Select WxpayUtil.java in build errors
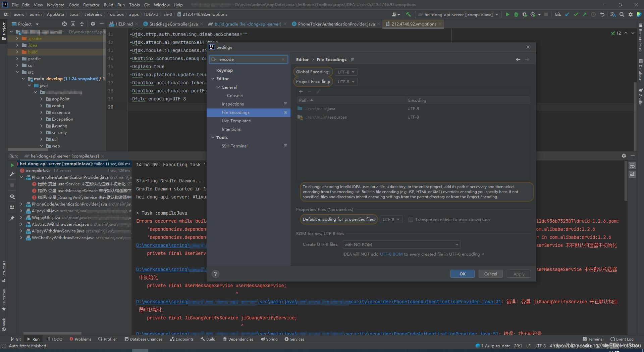This screenshot has height=352, width=644. click(x=46, y=217)
